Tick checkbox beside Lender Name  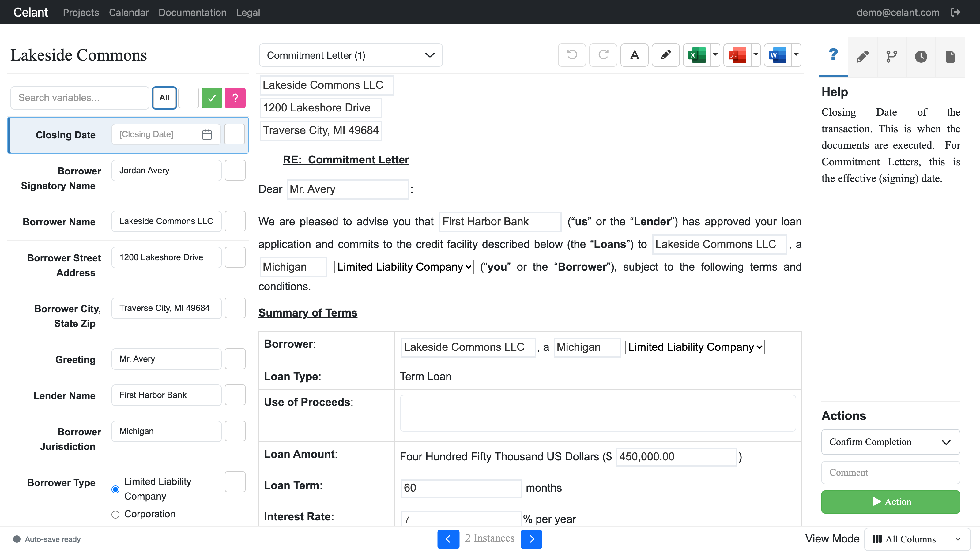[235, 395]
